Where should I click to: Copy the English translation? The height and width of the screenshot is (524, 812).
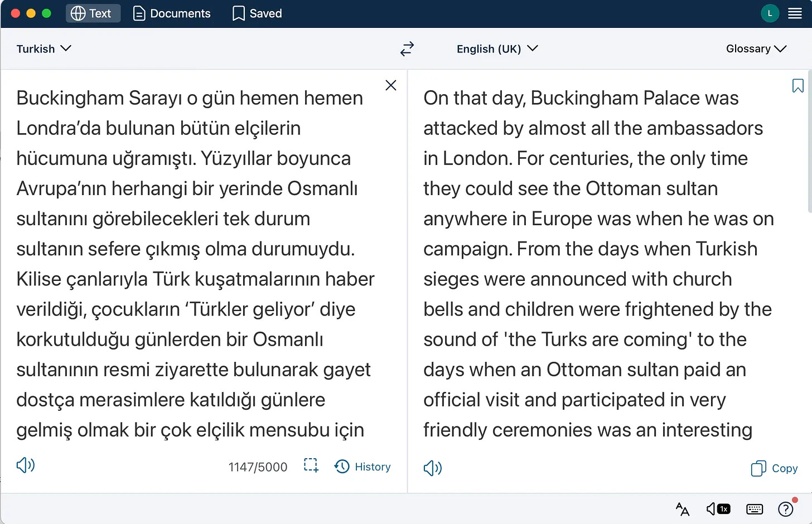(x=774, y=468)
